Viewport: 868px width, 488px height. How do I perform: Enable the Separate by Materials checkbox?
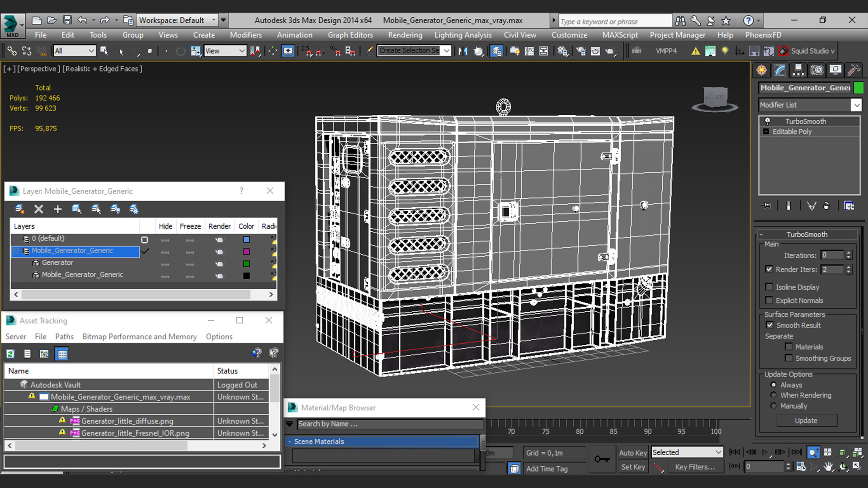(789, 347)
